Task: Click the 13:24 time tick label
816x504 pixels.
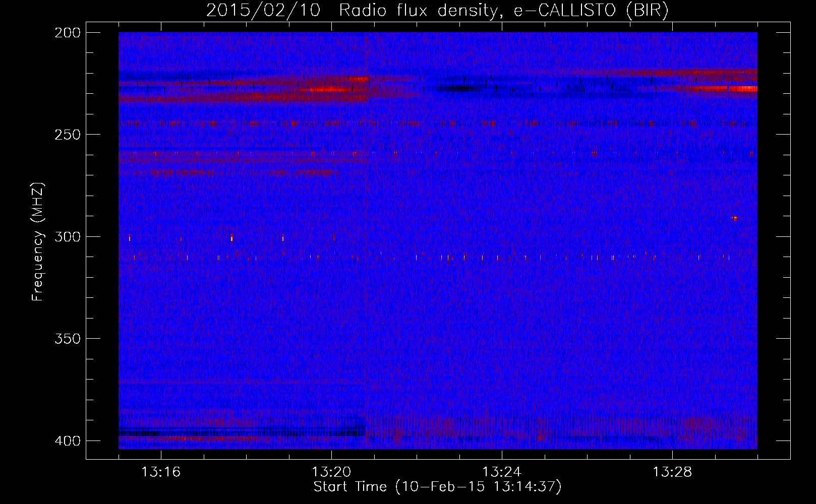Action: point(502,472)
